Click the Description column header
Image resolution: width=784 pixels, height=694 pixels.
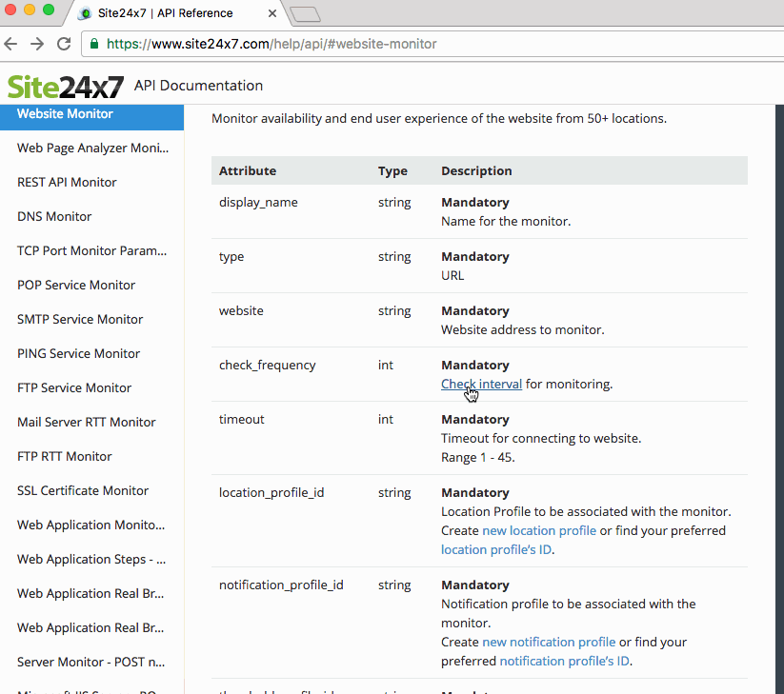(x=476, y=170)
